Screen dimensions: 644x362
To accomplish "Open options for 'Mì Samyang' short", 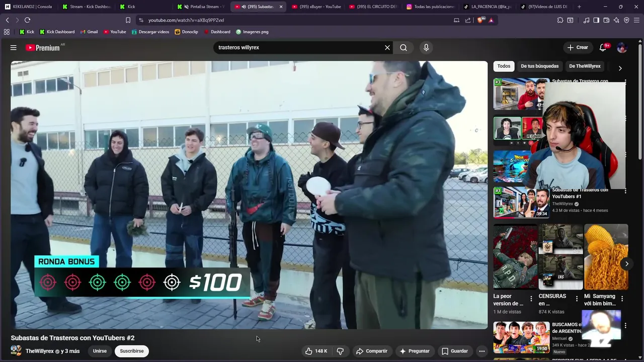I will point(622,299).
